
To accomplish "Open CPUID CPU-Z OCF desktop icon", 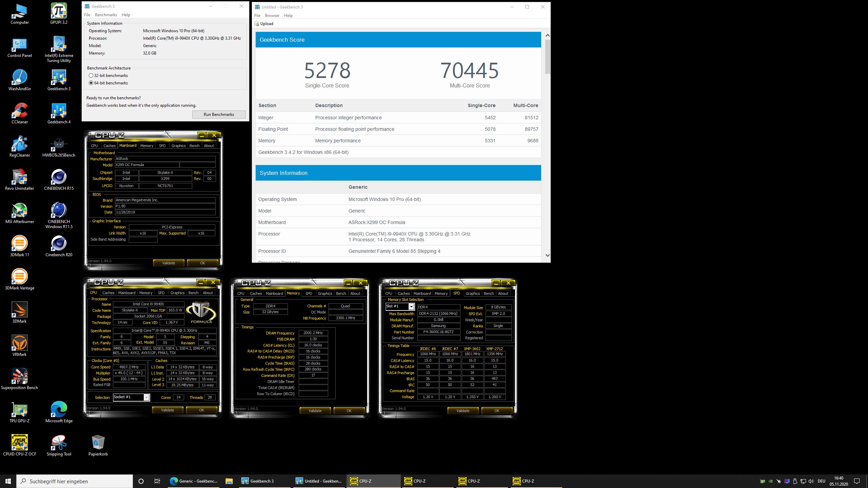I will [x=20, y=446].
